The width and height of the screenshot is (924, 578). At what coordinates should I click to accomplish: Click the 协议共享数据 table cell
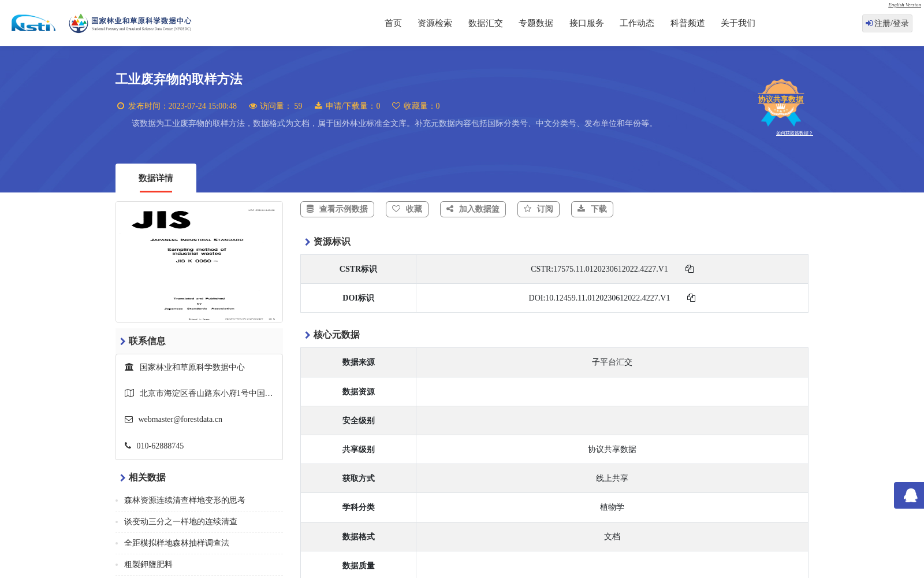(x=612, y=450)
